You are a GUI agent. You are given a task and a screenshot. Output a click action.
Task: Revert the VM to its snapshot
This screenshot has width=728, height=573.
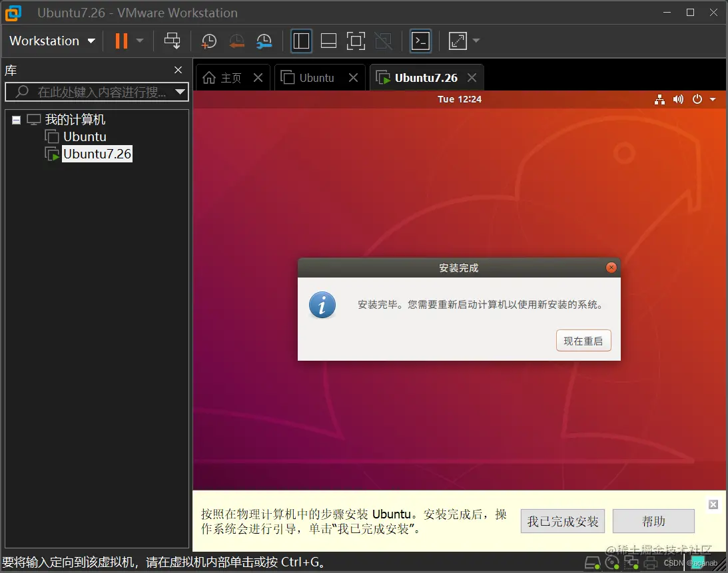[x=237, y=41]
